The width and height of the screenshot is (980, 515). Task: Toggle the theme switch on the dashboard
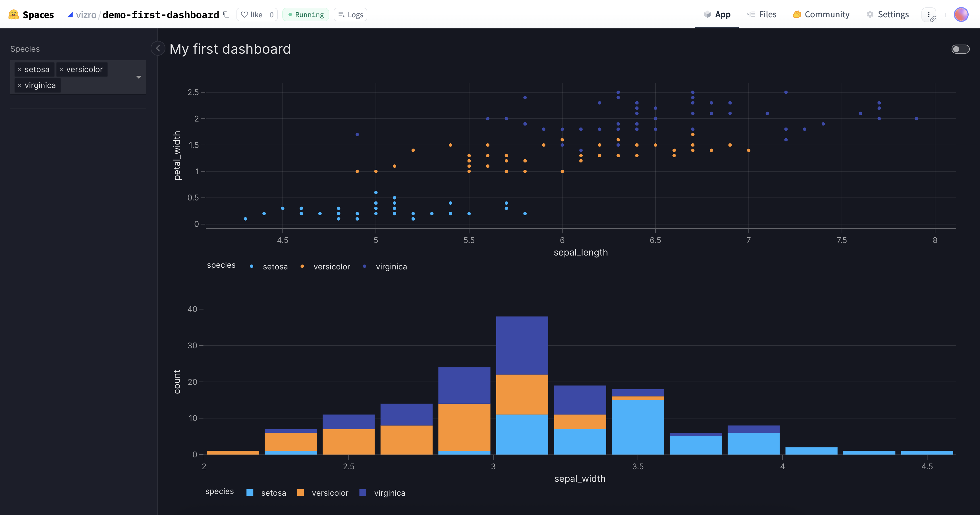coord(960,49)
